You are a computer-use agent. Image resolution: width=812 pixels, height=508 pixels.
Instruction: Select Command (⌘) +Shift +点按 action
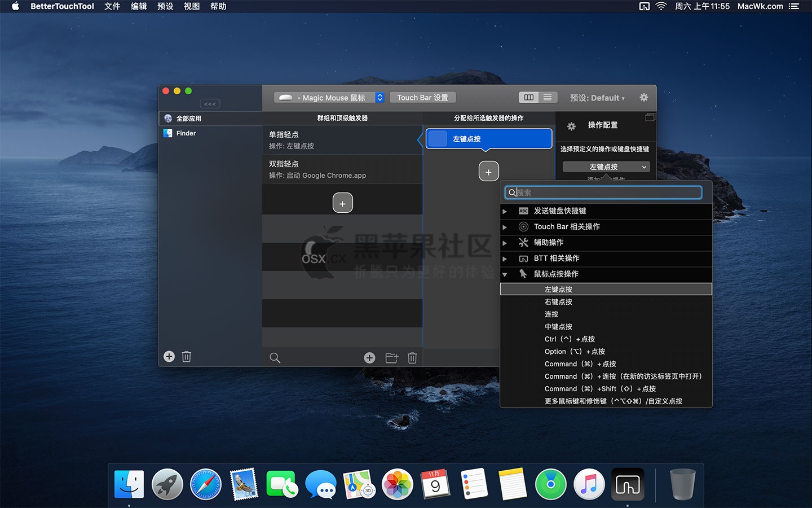606,388
